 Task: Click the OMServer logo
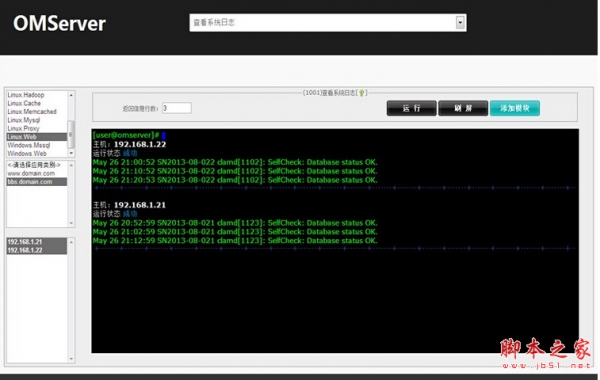pos(59,23)
